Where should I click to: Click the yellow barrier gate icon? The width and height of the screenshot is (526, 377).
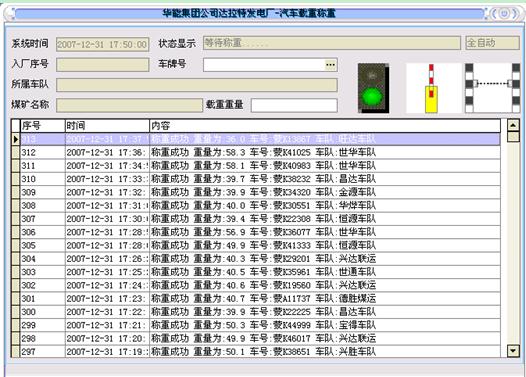431,89
